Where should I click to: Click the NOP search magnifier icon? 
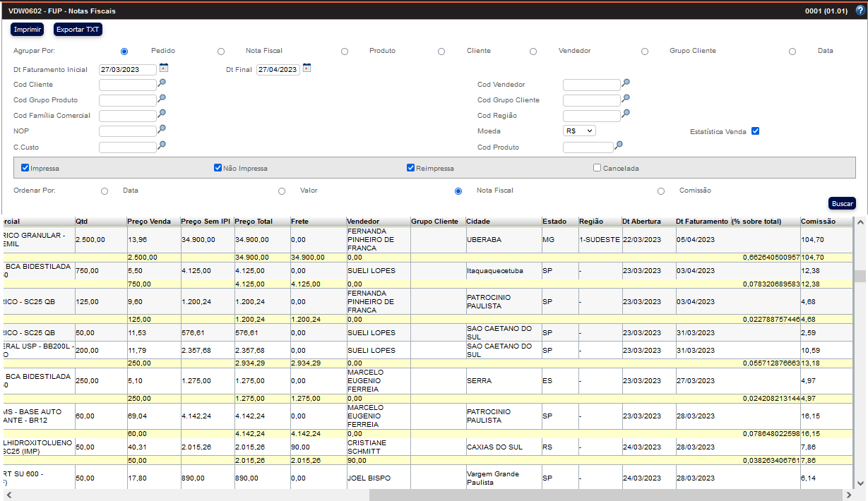pyautogui.click(x=162, y=130)
